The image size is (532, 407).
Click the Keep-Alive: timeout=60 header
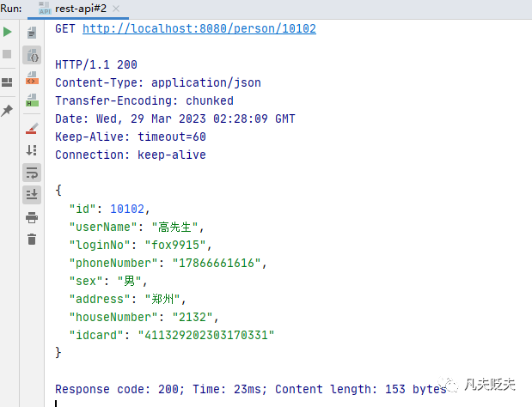pos(131,137)
